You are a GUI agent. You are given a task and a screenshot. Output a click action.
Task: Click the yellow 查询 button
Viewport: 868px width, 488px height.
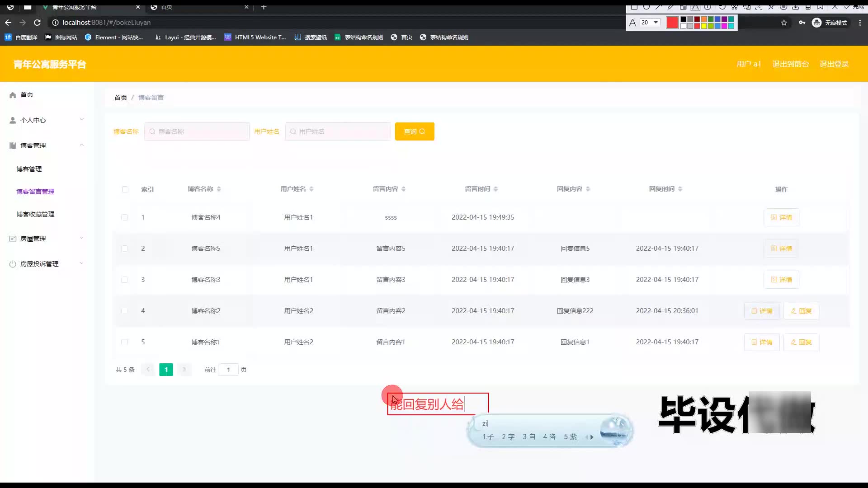(415, 131)
